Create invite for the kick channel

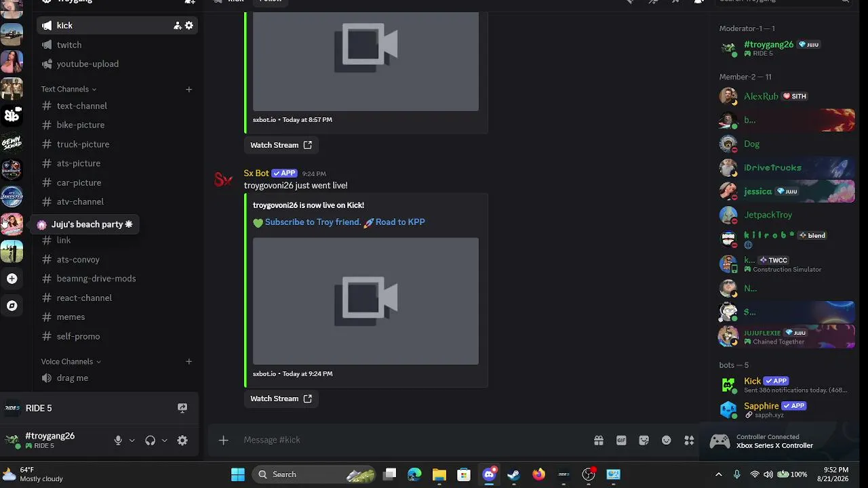[177, 26]
